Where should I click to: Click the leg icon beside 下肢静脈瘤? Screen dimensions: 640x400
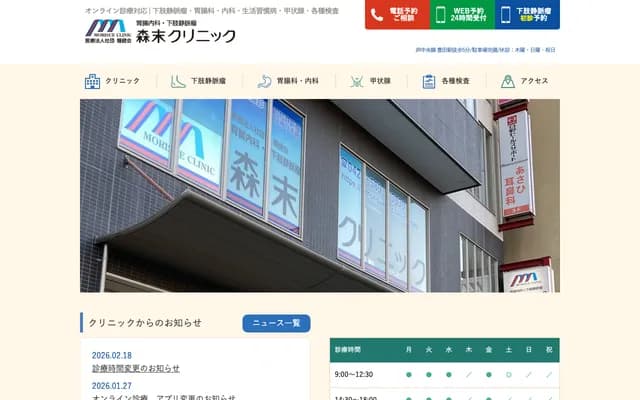pyautogui.click(x=178, y=81)
